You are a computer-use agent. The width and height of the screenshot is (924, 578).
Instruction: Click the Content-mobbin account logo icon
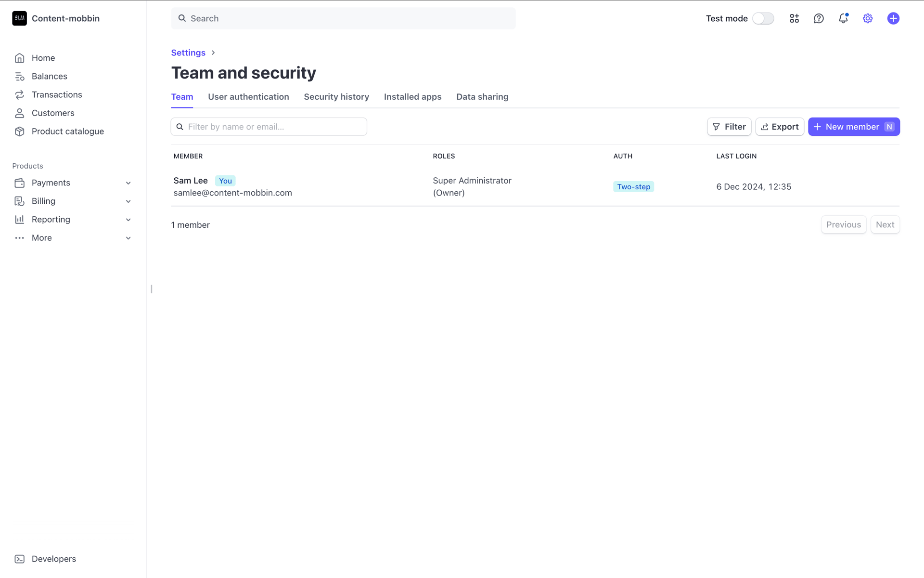(x=19, y=18)
